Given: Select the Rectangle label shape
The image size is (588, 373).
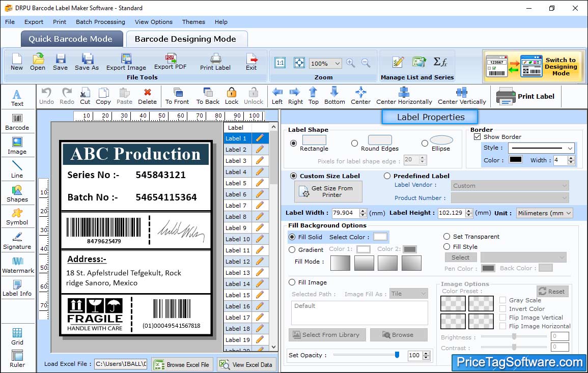Looking at the screenshot, I should (294, 143).
